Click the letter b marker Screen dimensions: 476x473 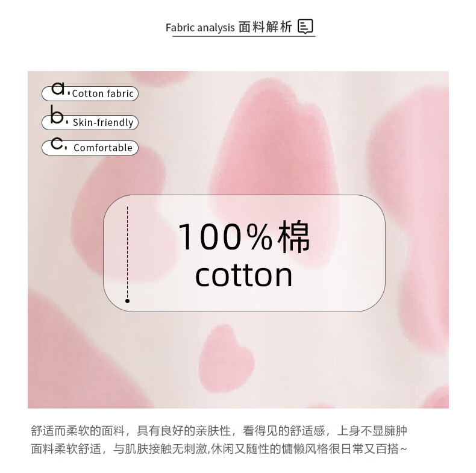click(57, 114)
